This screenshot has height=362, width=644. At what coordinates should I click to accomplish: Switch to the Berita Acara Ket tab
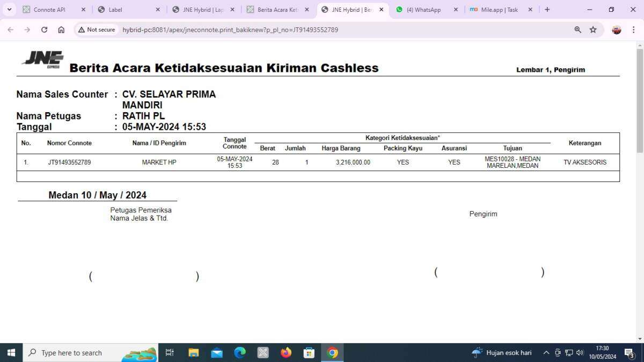[x=277, y=10]
